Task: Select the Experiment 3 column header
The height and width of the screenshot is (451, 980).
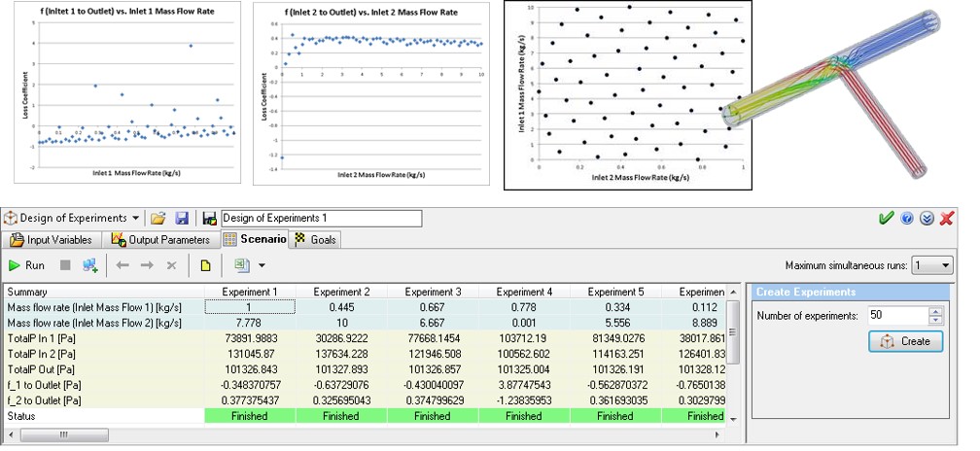Action: [434, 292]
